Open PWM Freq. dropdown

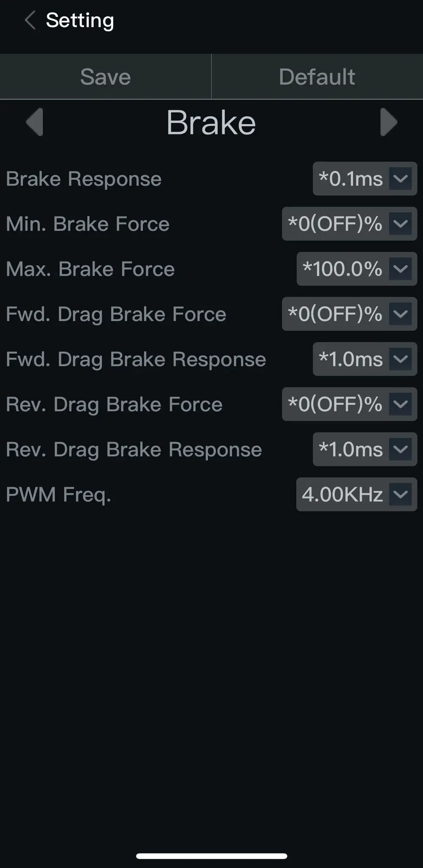pyautogui.click(x=356, y=494)
